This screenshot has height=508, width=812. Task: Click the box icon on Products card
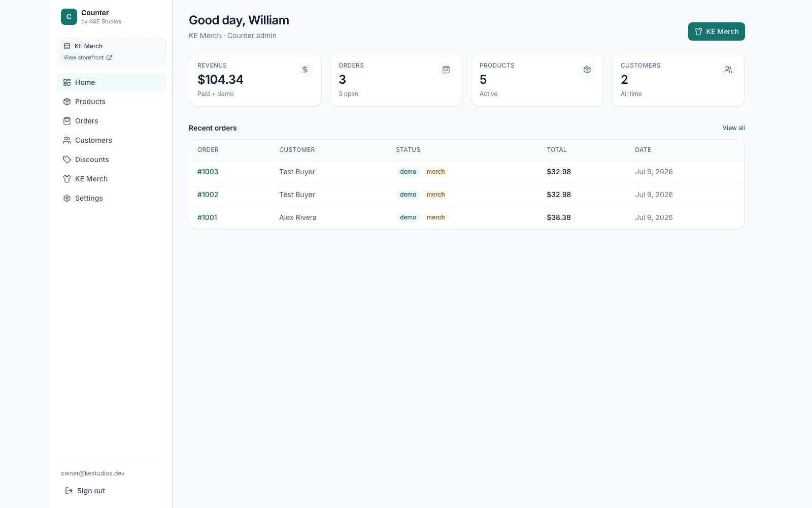pos(587,70)
